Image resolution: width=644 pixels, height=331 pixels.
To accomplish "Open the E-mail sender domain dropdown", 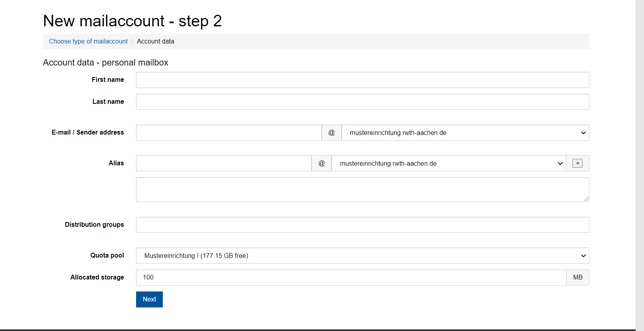I will coord(465,133).
